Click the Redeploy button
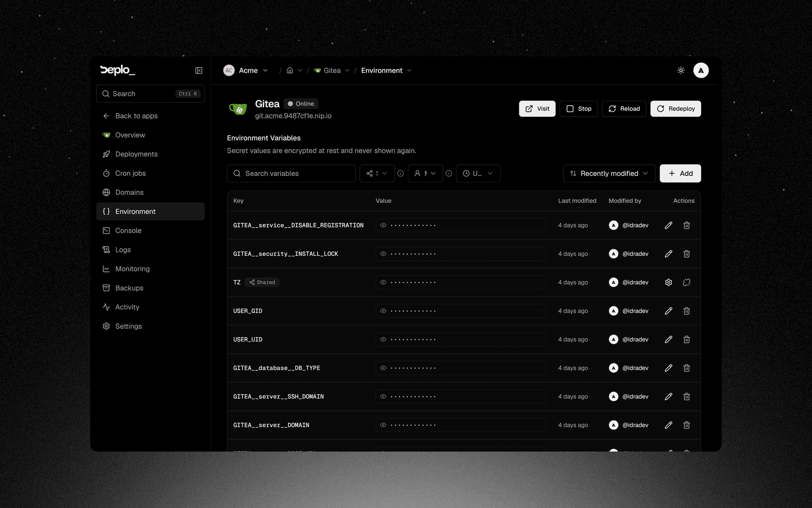Image resolution: width=812 pixels, height=508 pixels. (675, 109)
